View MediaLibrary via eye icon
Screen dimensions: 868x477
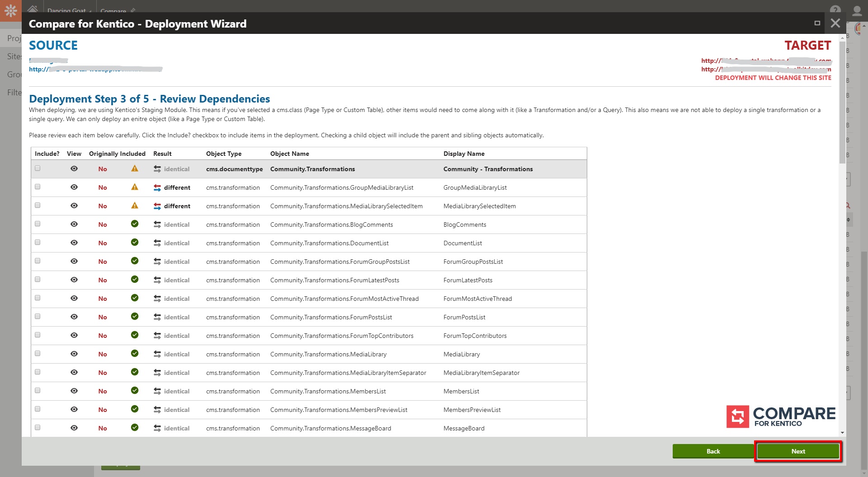pos(74,354)
